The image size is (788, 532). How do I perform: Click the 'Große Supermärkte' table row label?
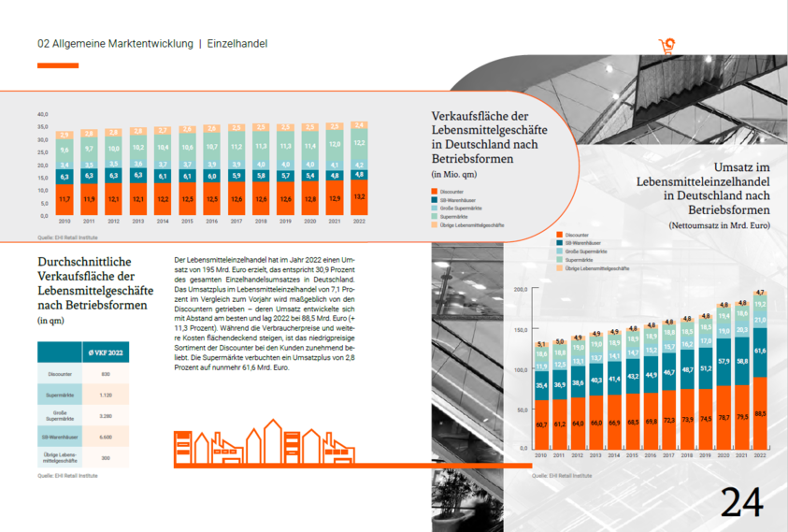[60, 416]
